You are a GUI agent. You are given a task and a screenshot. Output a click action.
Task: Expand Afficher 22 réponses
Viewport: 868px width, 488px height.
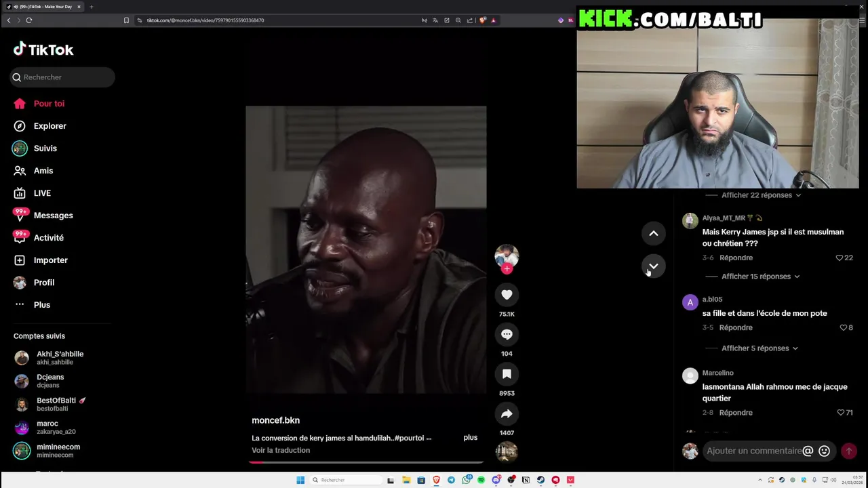click(757, 195)
